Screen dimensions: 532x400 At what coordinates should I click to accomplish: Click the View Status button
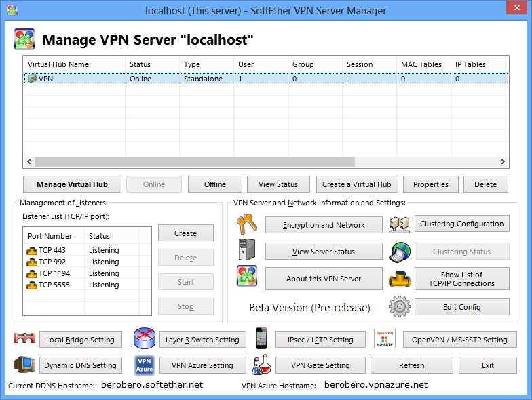(x=278, y=184)
